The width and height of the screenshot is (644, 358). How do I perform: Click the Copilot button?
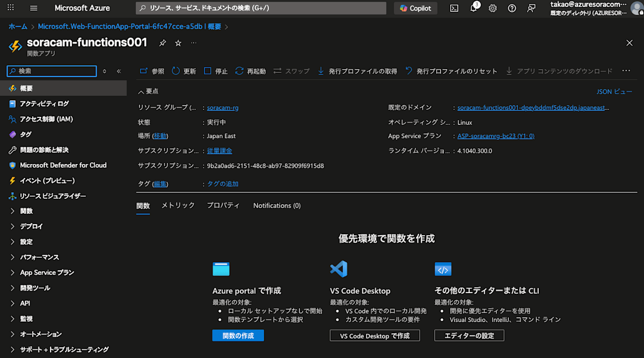coord(415,8)
